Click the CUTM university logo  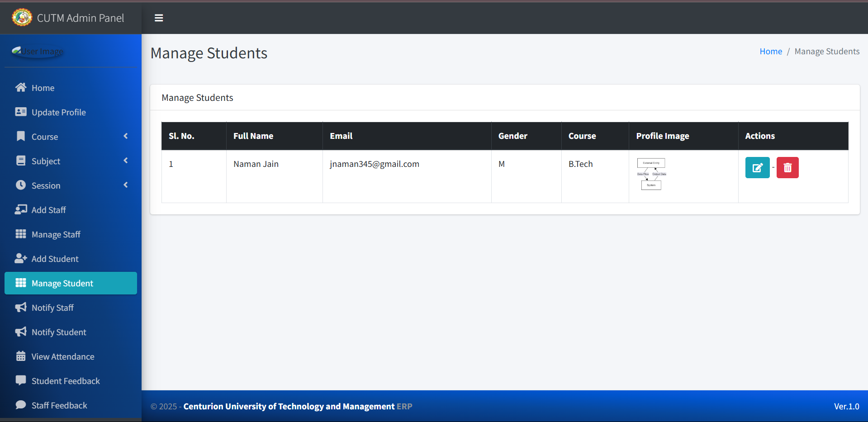click(22, 18)
